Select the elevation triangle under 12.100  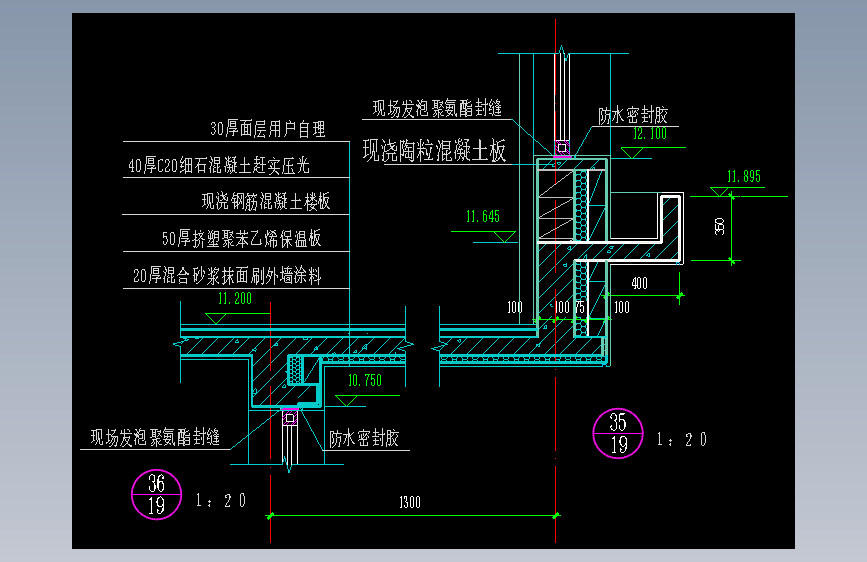(631, 153)
